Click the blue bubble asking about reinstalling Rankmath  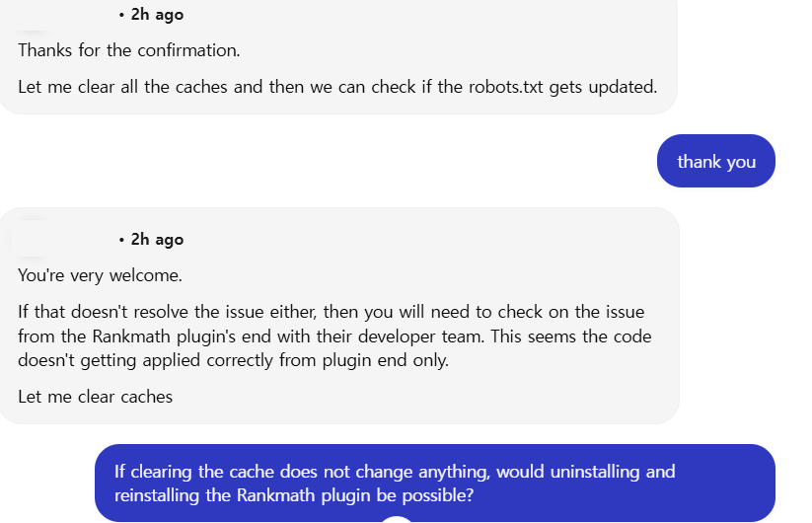tap(434, 484)
